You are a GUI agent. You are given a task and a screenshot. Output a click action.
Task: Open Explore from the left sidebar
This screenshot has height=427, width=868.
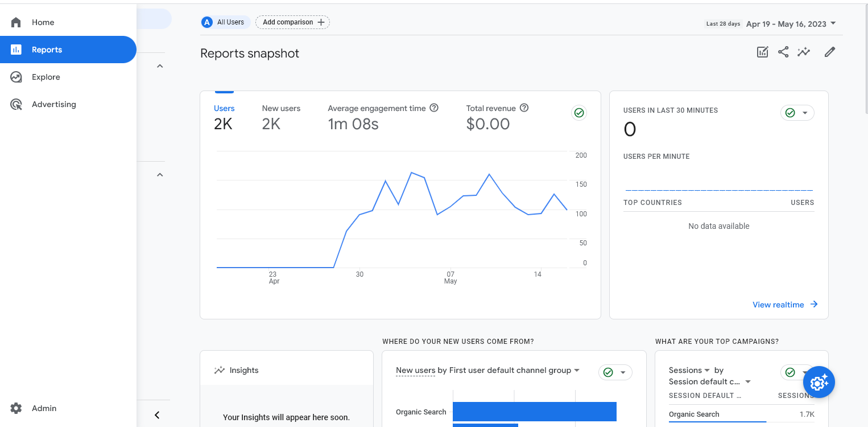coord(46,77)
